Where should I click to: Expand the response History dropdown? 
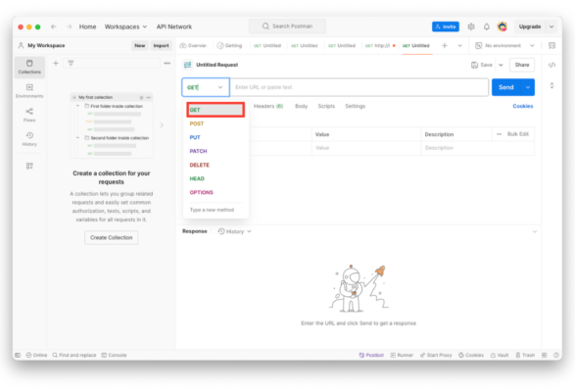coord(235,231)
